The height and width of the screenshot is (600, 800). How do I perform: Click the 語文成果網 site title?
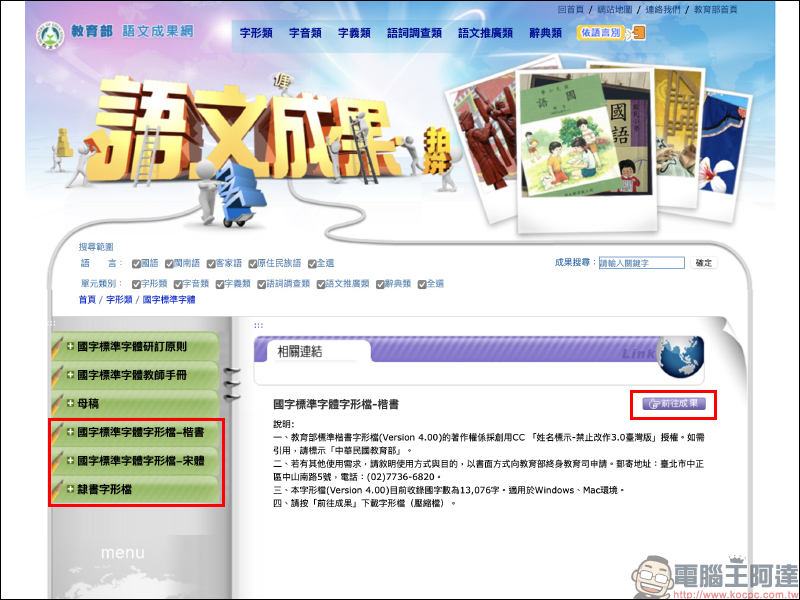coord(158,31)
